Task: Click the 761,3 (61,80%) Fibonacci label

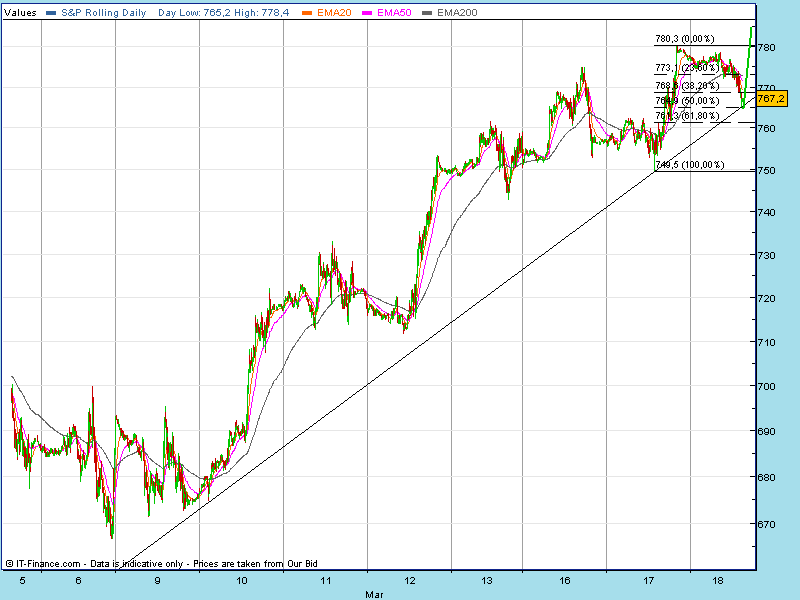Action: click(x=687, y=116)
